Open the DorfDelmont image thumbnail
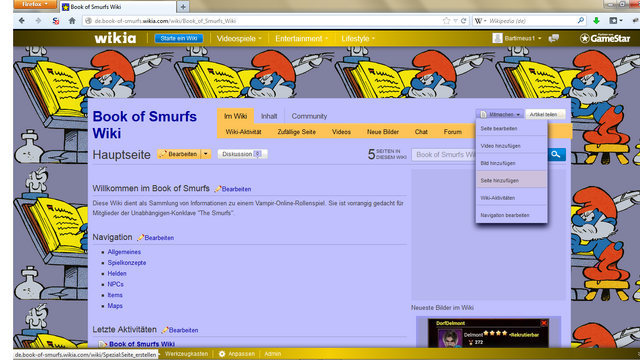The image size is (640, 360). pos(488,333)
